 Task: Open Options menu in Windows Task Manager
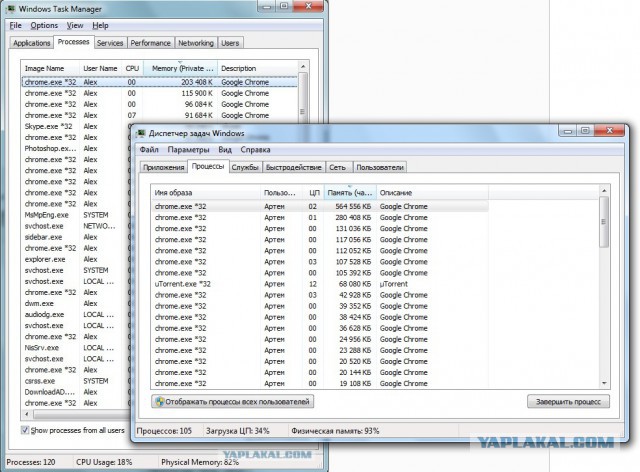click(44, 25)
